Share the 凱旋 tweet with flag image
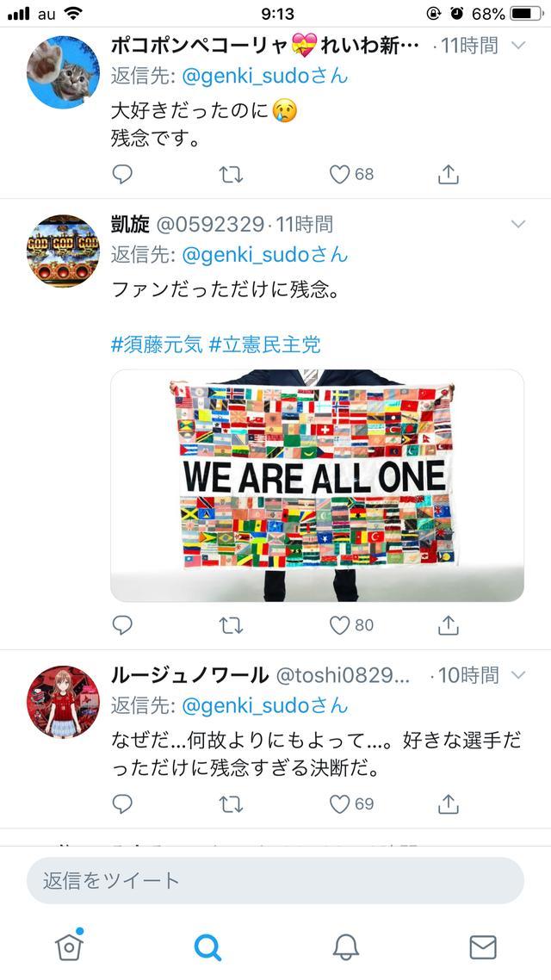This screenshot has width=551, height=980. pos(449,624)
